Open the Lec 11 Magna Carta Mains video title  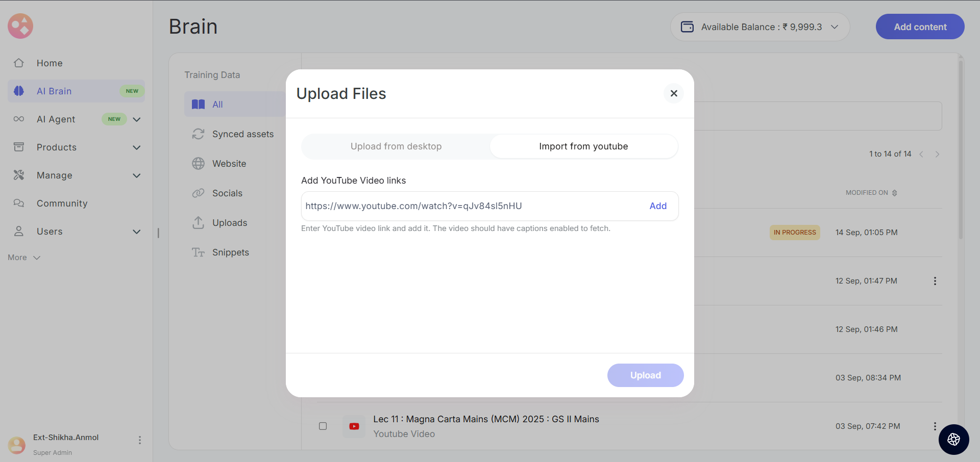pos(486,419)
